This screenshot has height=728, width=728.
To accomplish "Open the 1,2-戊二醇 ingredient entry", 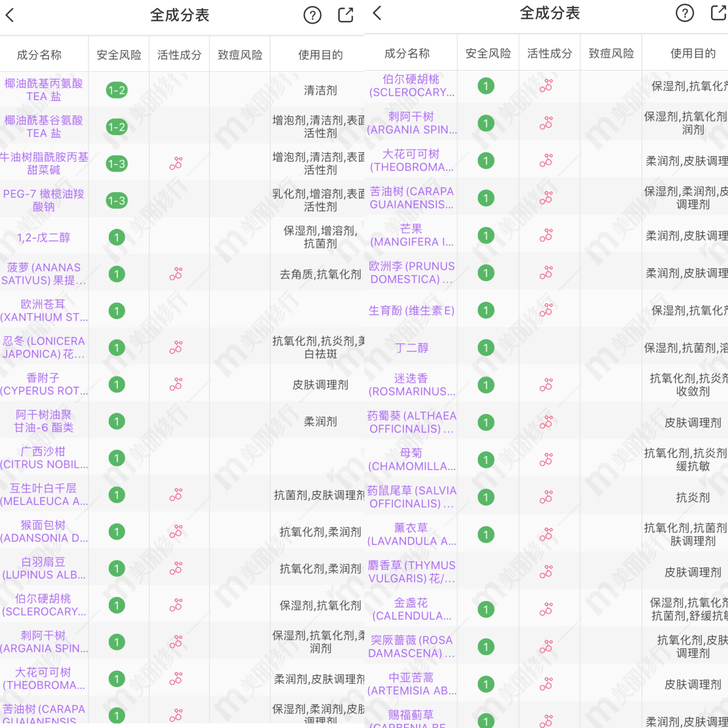I will click(44, 237).
